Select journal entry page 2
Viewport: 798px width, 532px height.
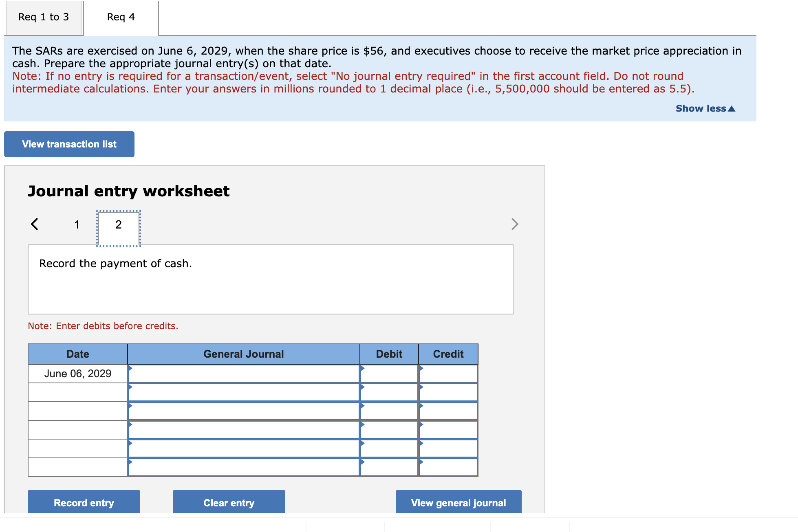tap(118, 224)
